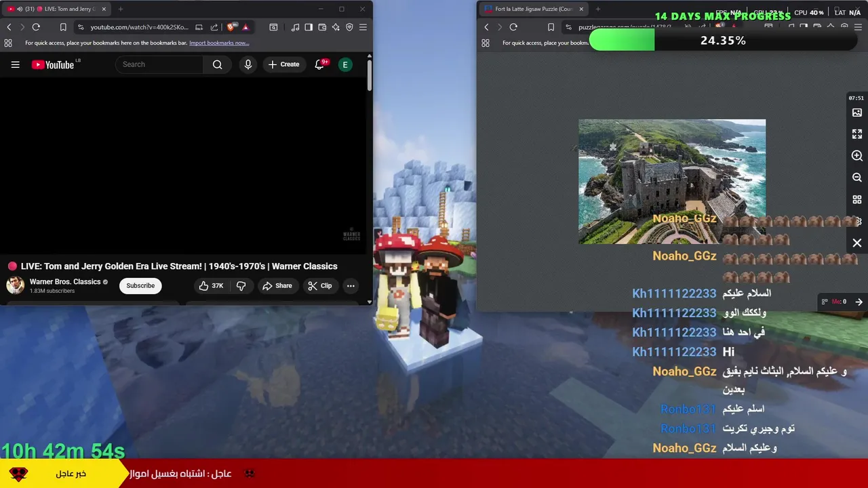868x488 pixels.
Task: Open Warner Bros. Classics channel avatar
Action: pyautogui.click(x=15, y=285)
